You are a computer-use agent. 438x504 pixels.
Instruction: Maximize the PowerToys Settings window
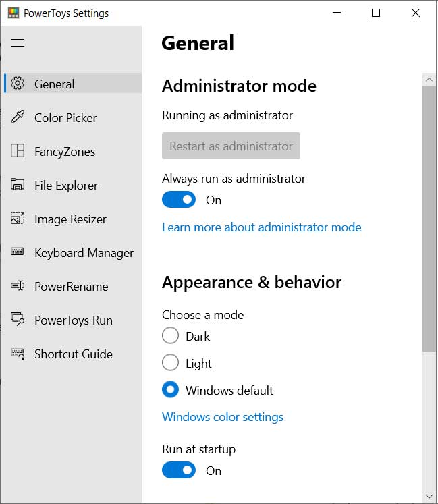(x=376, y=13)
